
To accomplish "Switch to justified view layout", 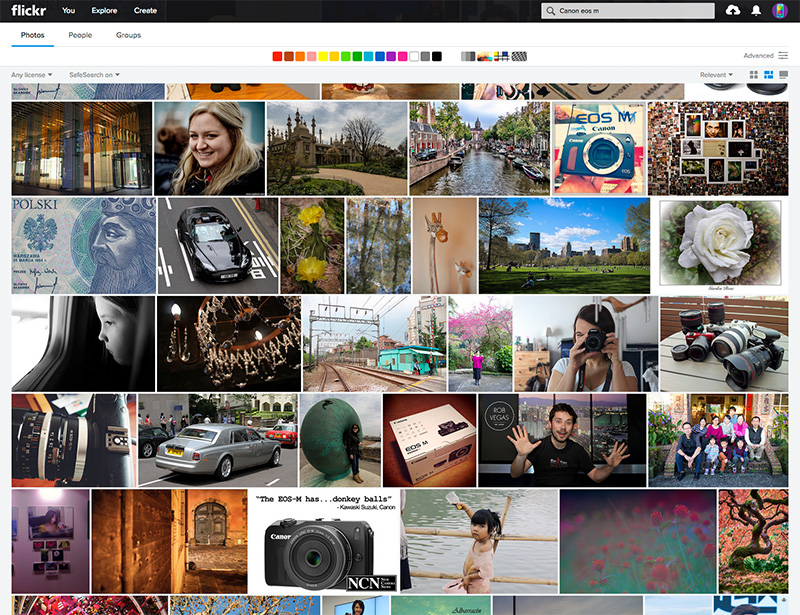I will click(769, 75).
